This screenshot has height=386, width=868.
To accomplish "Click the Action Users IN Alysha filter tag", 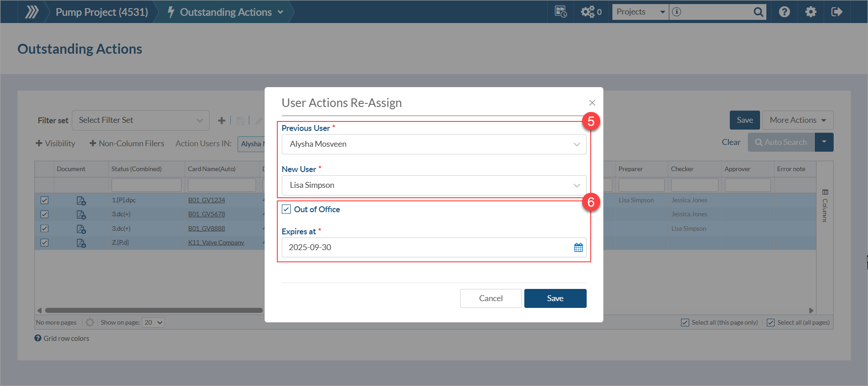I will pos(251,144).
